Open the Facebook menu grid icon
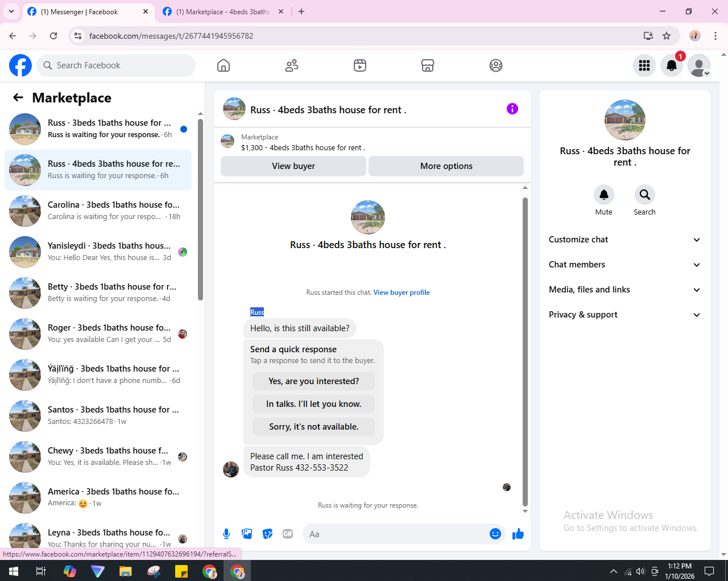The image size is (728, 581). tap(644, 65)
